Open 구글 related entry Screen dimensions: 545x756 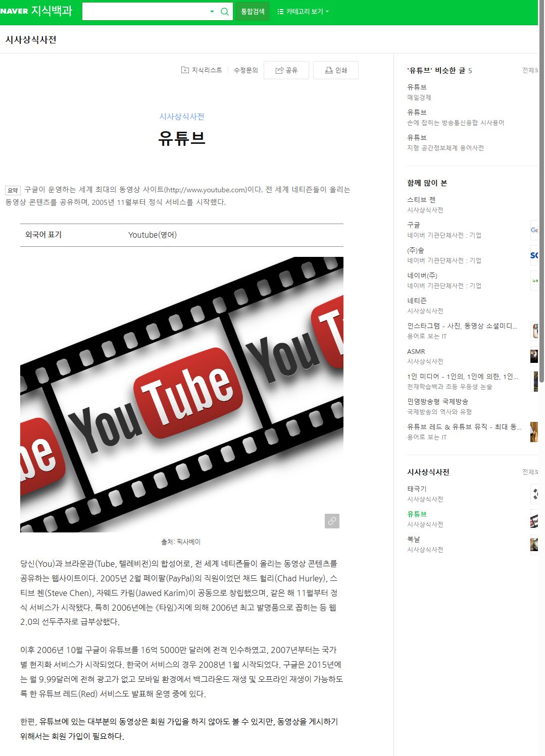coord(414,225)
